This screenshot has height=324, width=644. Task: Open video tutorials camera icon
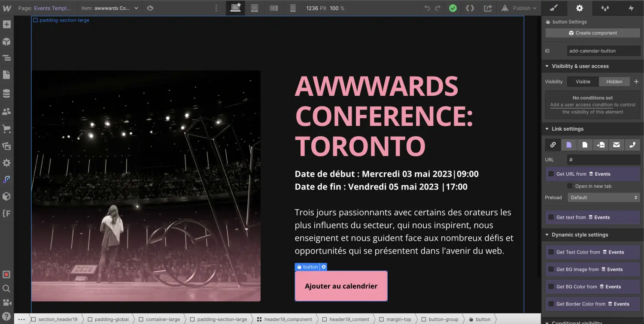pyautogui.click(x=6, y=303)
